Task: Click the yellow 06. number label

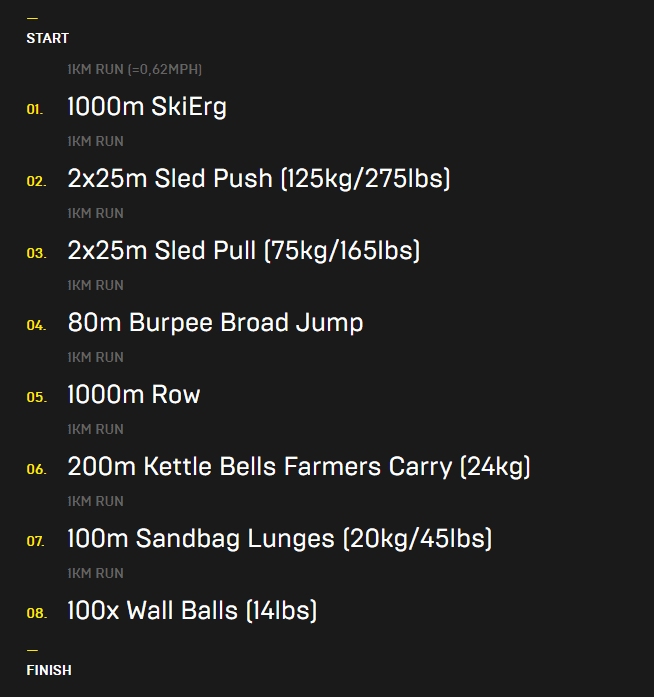Action: click(x=36, y=469)
